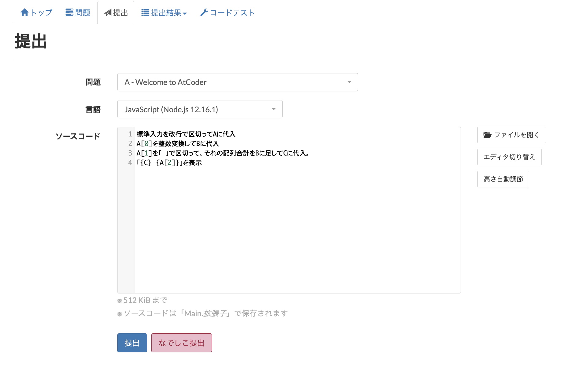The height and width of the screenshot is (368, 588).
Task: Click the list icon next to 提出結果
Action: [145, 12]
